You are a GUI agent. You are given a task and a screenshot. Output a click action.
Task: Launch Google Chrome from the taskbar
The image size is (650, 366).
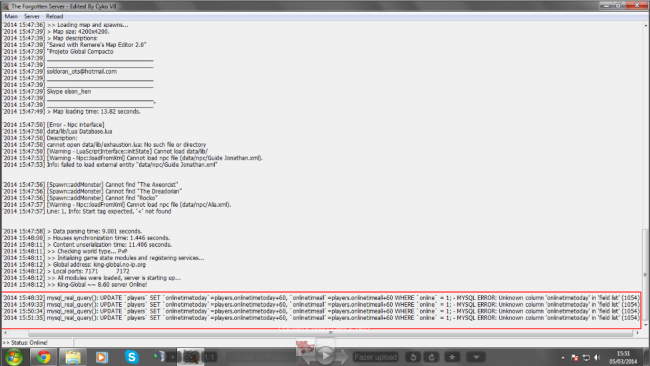click(x=43, y=357)
